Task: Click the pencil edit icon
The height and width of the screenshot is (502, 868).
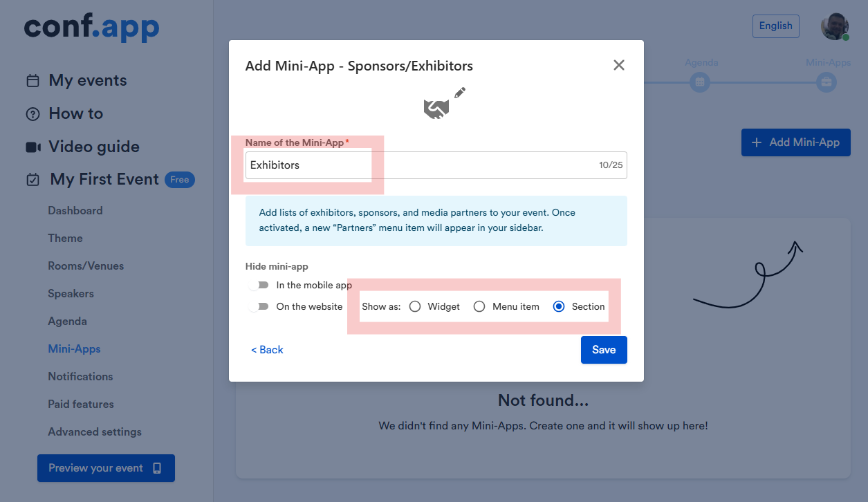Action: [460, 93]
